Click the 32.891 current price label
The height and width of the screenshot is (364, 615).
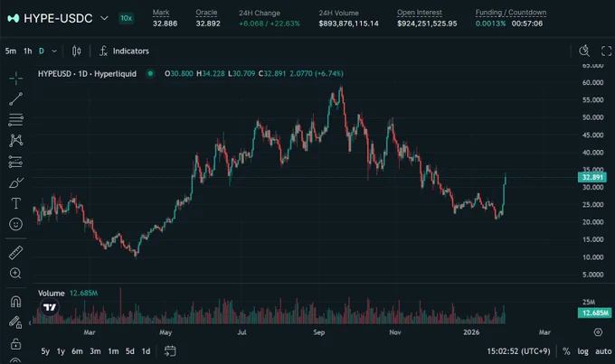592,178
